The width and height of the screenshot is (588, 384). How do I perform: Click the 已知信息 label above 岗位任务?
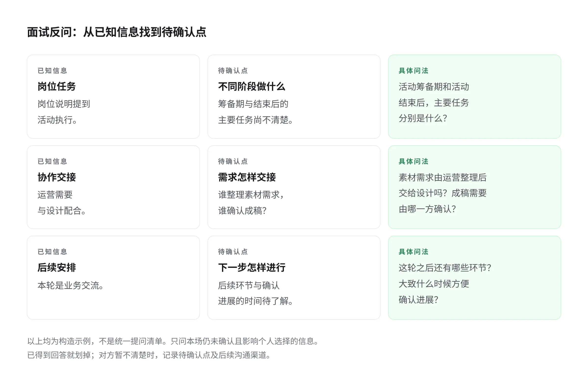click(52, 71)
